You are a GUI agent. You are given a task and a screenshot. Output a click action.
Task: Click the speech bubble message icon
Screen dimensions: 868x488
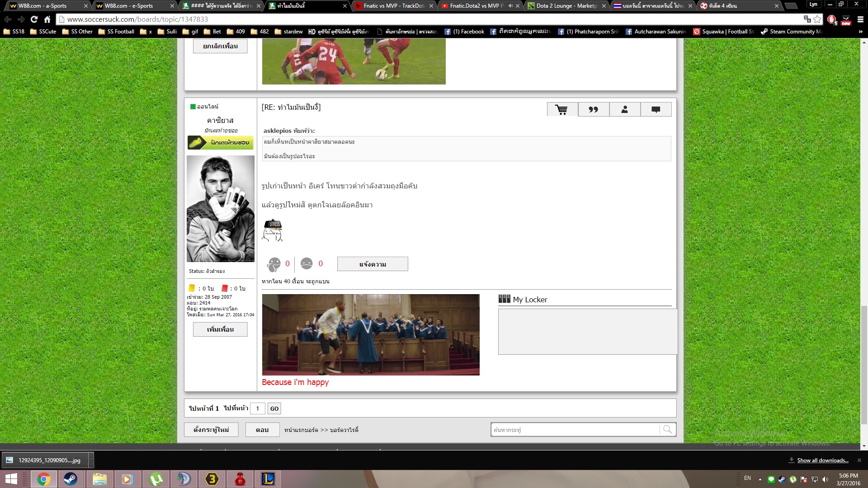pos(656,110)
